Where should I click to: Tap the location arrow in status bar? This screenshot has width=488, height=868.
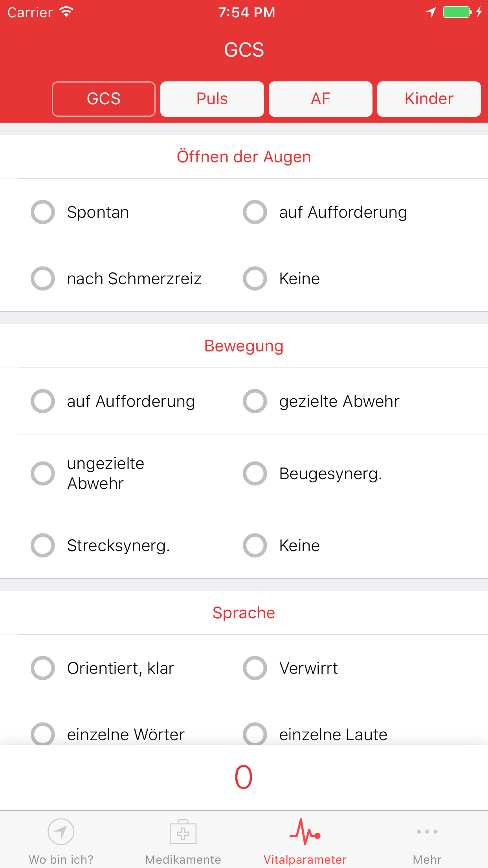click(x=431, y=12)
